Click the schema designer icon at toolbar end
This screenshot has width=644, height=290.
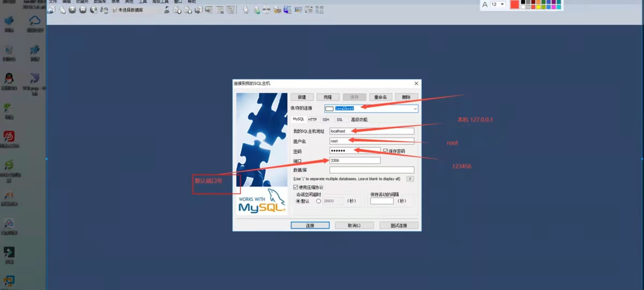click(x=319, y=10)
